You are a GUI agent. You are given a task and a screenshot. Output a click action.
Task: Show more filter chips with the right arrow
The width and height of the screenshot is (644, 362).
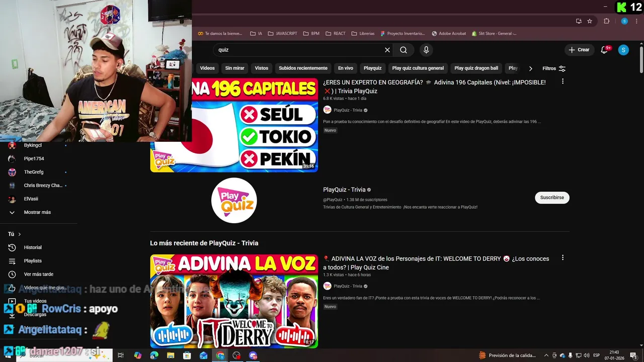pos(530,68)
